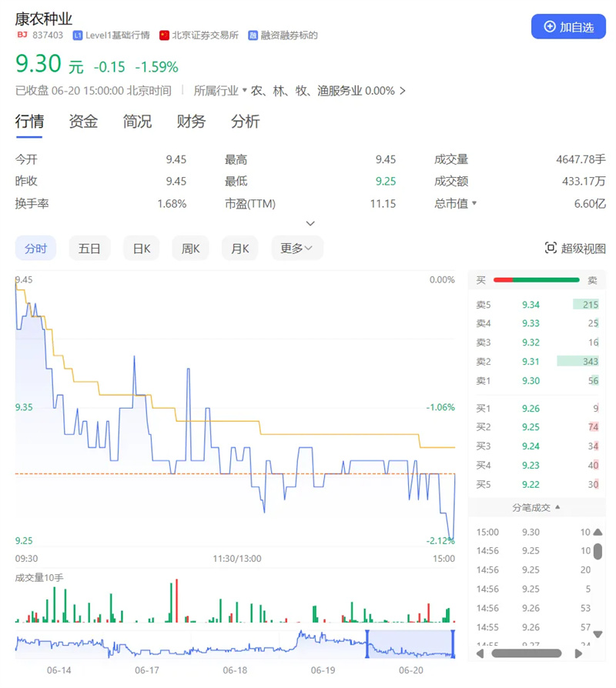Click left arrow of horizontal scrollbar
The height and width of the screenshot is (688, 616).
pyautogui.click(x=480, y=653)
